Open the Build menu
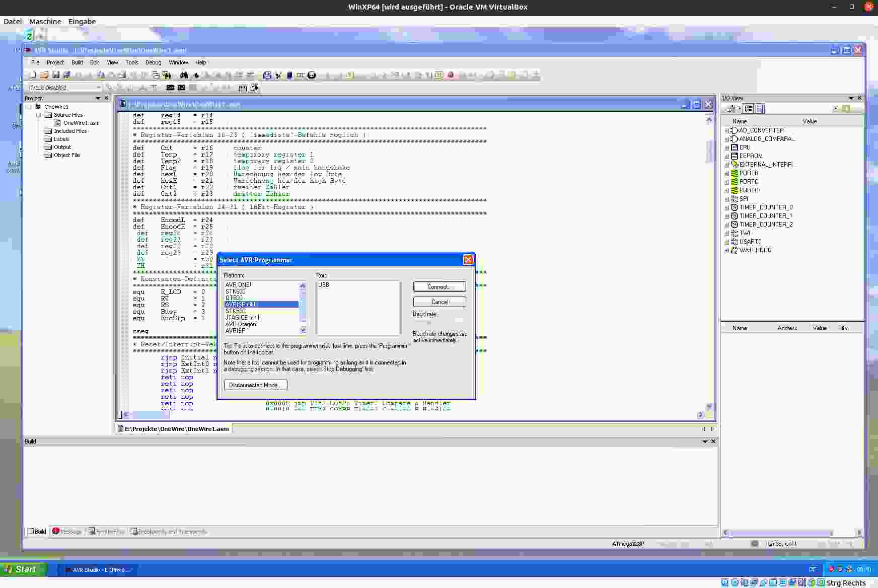Screen dimensions: 878x588 point(77,62)
